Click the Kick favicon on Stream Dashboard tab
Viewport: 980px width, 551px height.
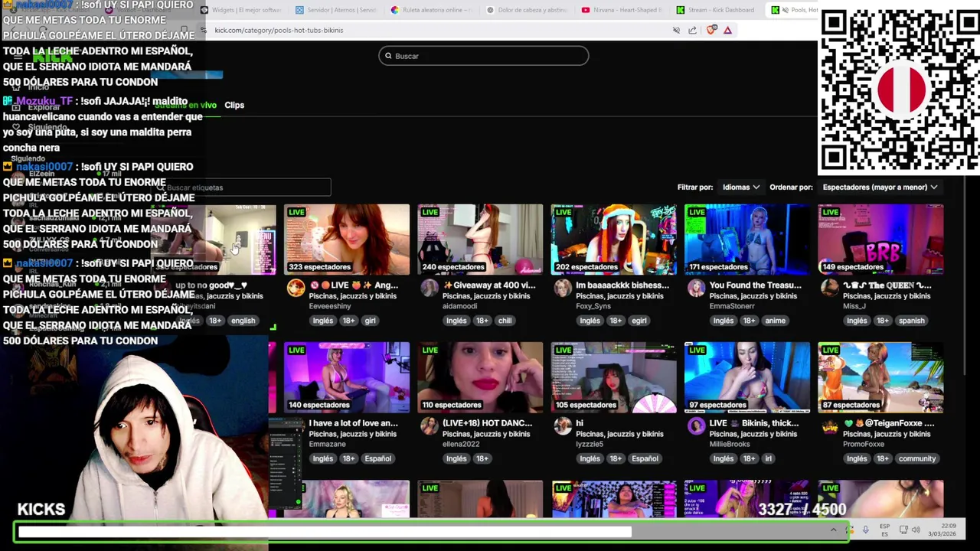tap(681, 10)
